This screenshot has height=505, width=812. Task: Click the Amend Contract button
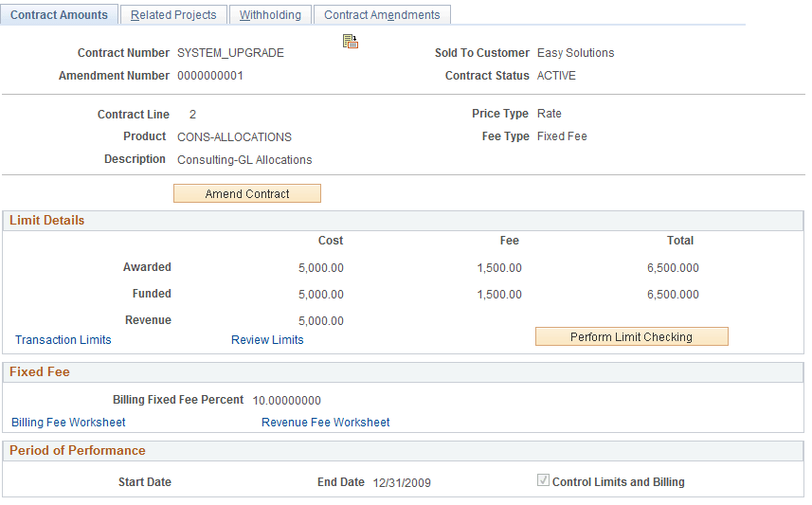pyautogui.click(x=247, y=193)
